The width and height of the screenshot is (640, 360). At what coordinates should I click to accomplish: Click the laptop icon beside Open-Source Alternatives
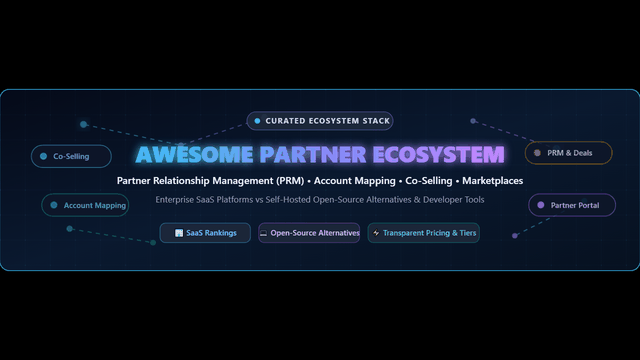tap(264, 233)
